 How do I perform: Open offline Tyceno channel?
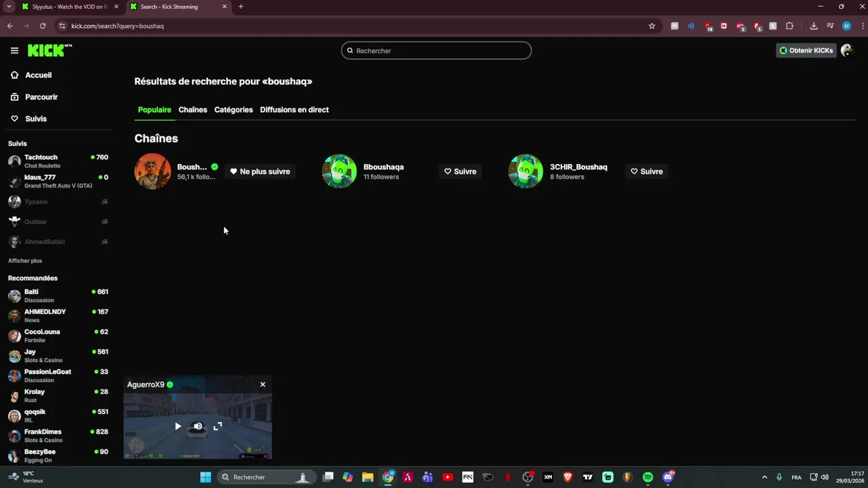click(x=58, y=201)
